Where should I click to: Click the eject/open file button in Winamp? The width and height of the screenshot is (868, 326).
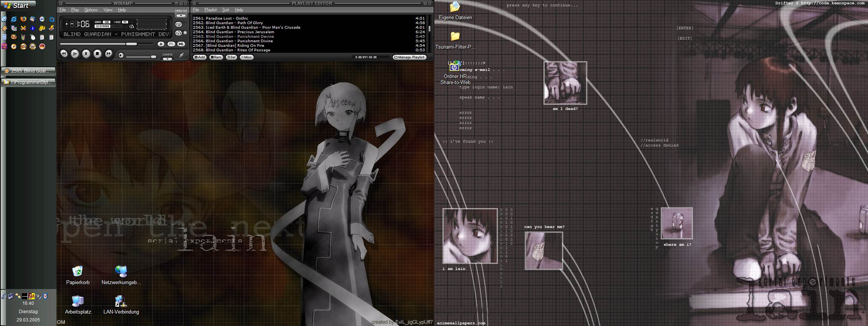pos(161,44)
